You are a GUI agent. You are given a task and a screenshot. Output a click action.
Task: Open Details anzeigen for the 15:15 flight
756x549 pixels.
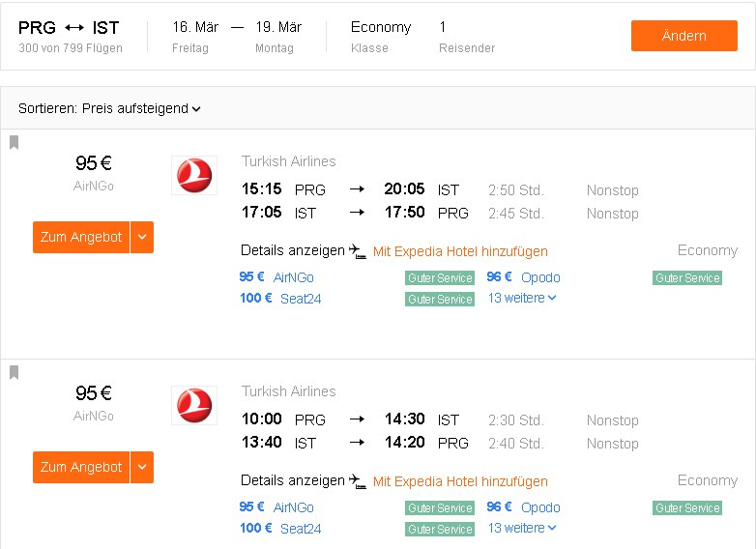coord(293,250)
